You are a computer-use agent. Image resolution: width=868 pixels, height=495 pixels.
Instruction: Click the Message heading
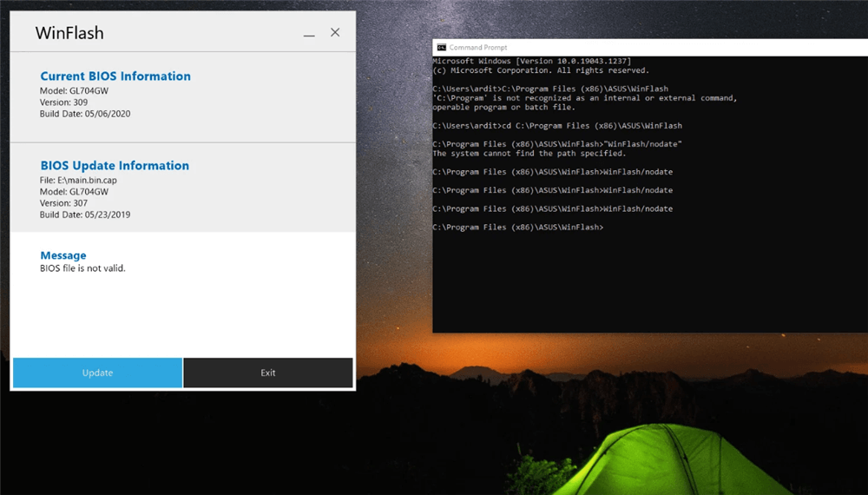[x=63, y=255]
